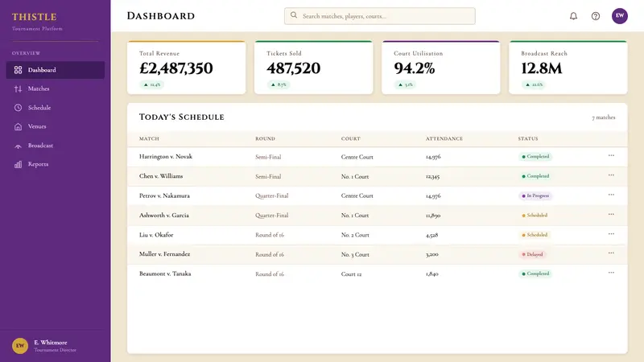
Task: Open Venues section
Action: (x=55, y=126)
